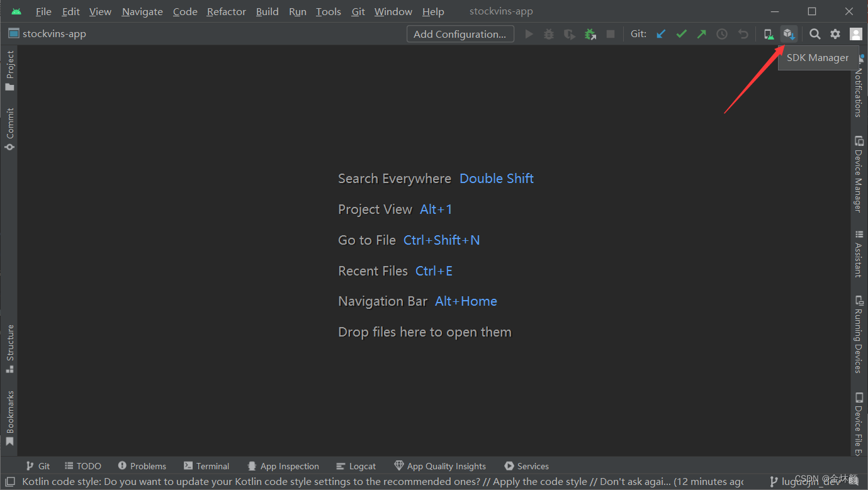Image resolution: width=868 pixels, height=490 pixels.
Task: Click Git Rollback undo icon
Action: [x=743, y=34]
